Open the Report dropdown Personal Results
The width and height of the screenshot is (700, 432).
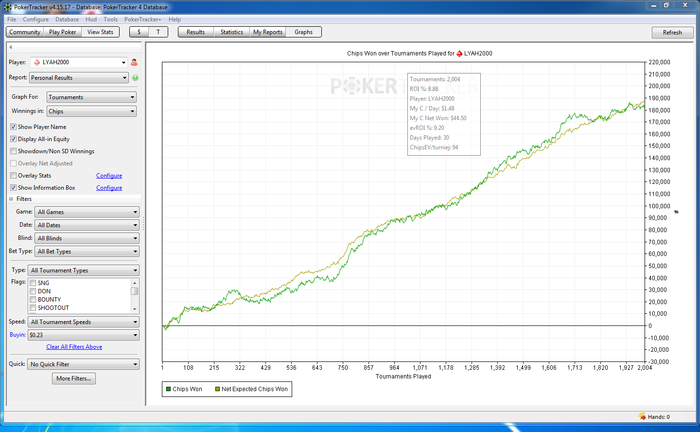[x=79, y=78]
